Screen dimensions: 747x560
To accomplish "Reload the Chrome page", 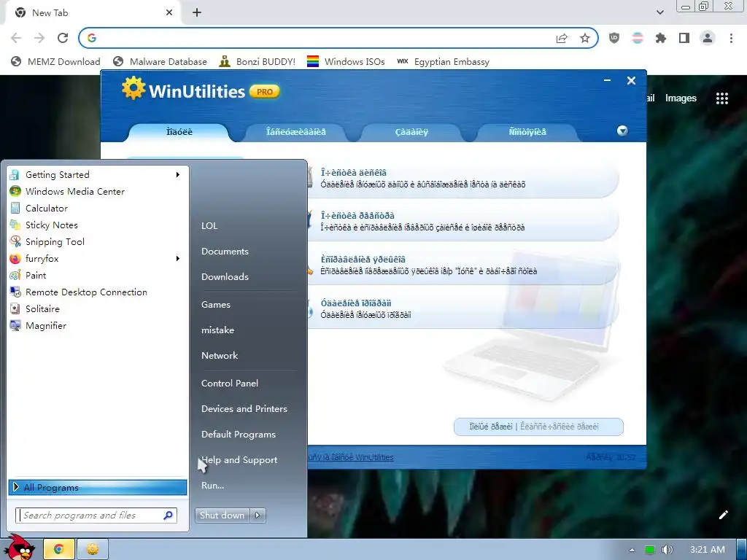I will [x=63, y=38].
